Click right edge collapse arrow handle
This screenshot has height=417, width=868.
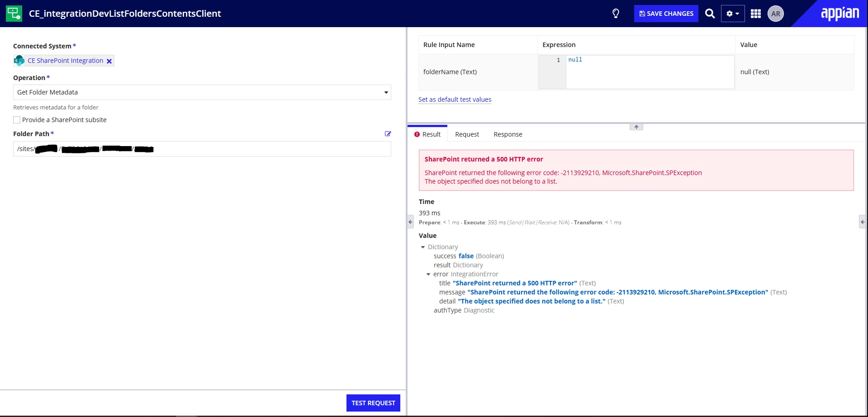(x=862, y=222)
